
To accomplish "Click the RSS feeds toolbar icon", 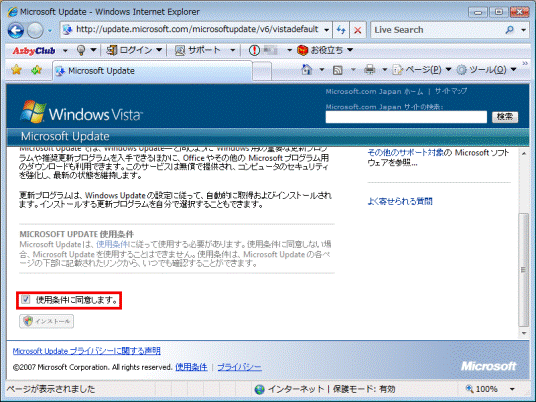I will coord(338,70).
